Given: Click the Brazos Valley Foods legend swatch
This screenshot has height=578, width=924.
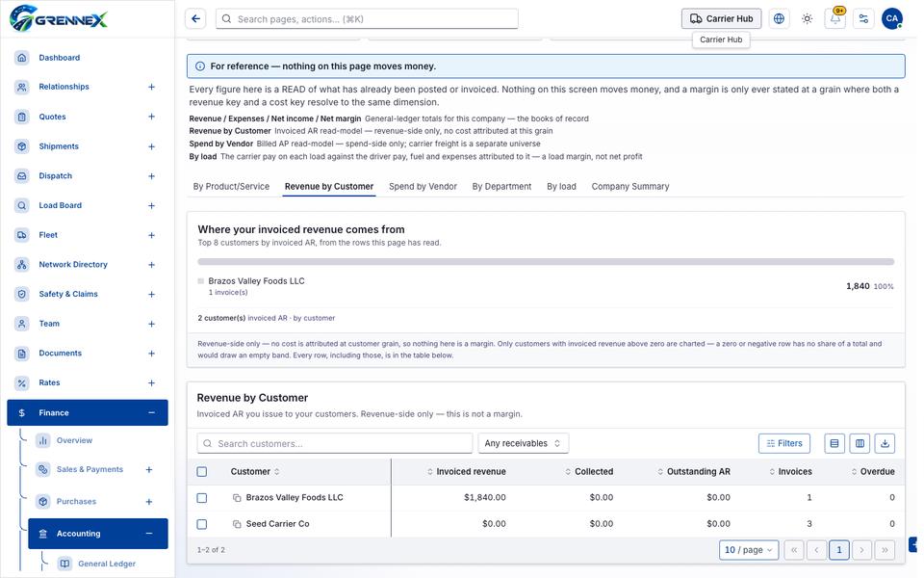Looking at the screenshot, I should click(x=201, y=281).
